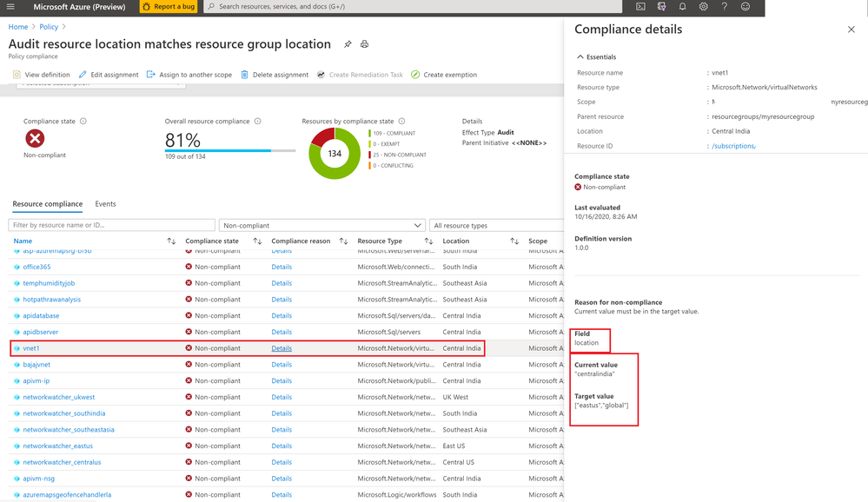Screen dimensions: 868x502
Task: Open Details for networkwatcher_southindia
Action: coord(282,413)
